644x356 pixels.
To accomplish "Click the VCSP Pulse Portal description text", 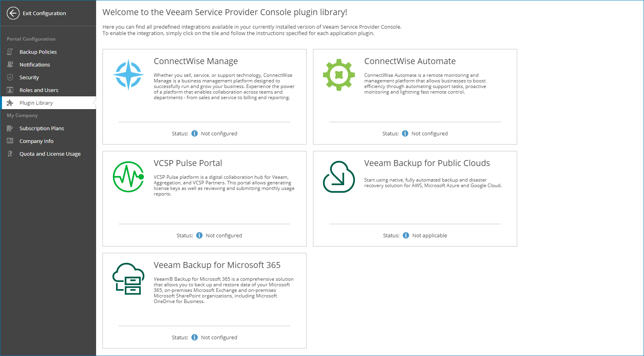I will pos(224,186).
